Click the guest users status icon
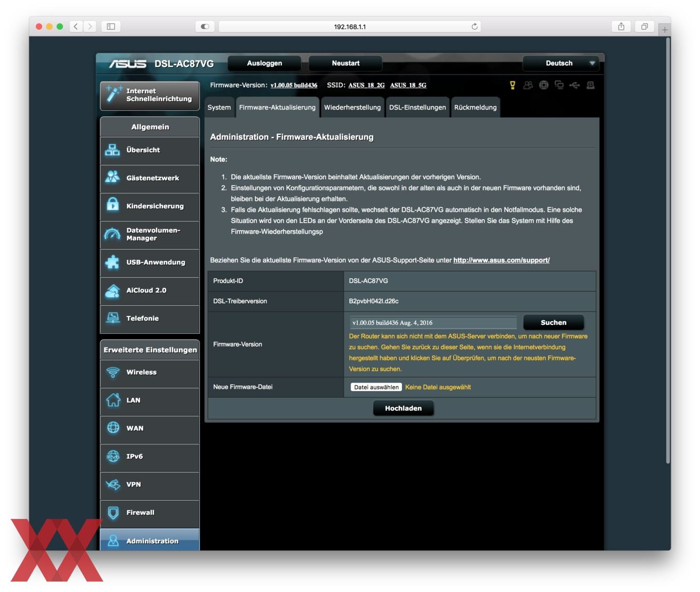 click(528, 85)
